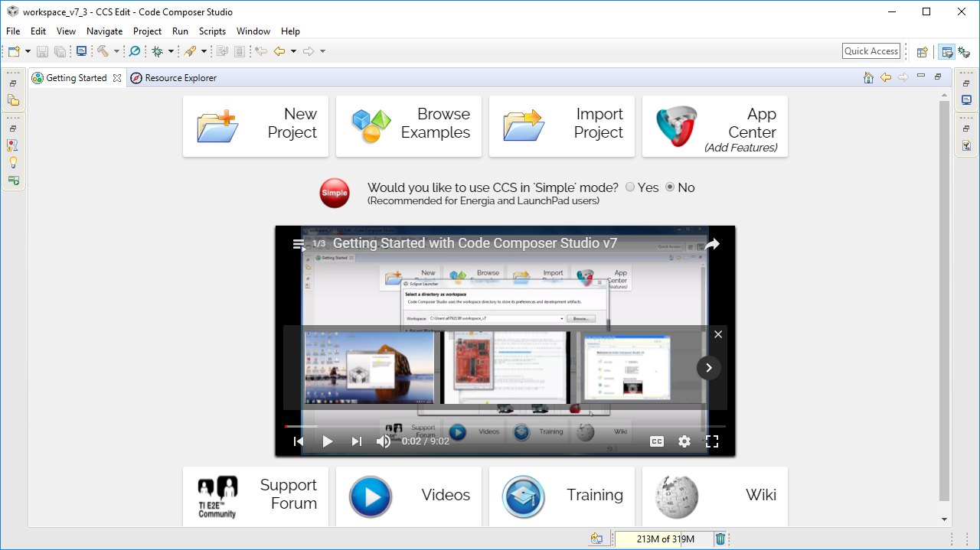Click the video Share arrow icon
Image resolution: width=980 pixels, height=550 pixels.
(x=712, y=244)
